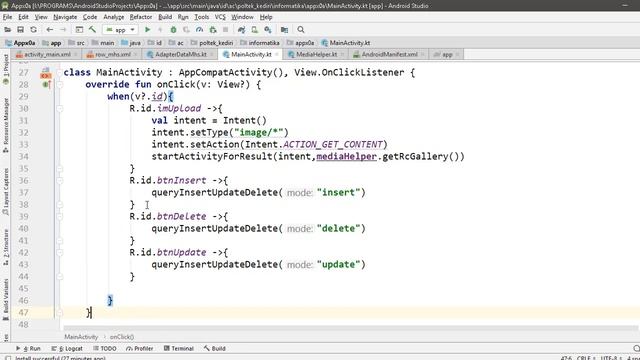
Task: Open the Edit menu
Action: (x=23, y=17)
